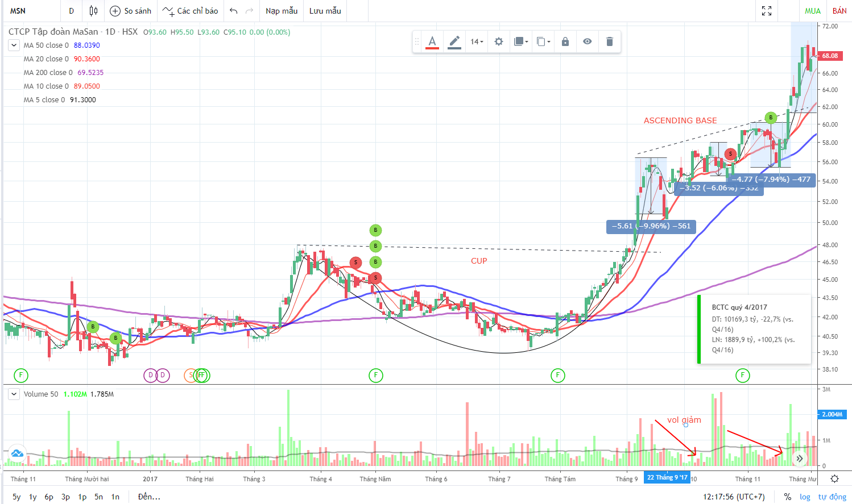Collapse the MA indicator legend chevron
Viewport: 852px width, 504px height.
(14, 45)
